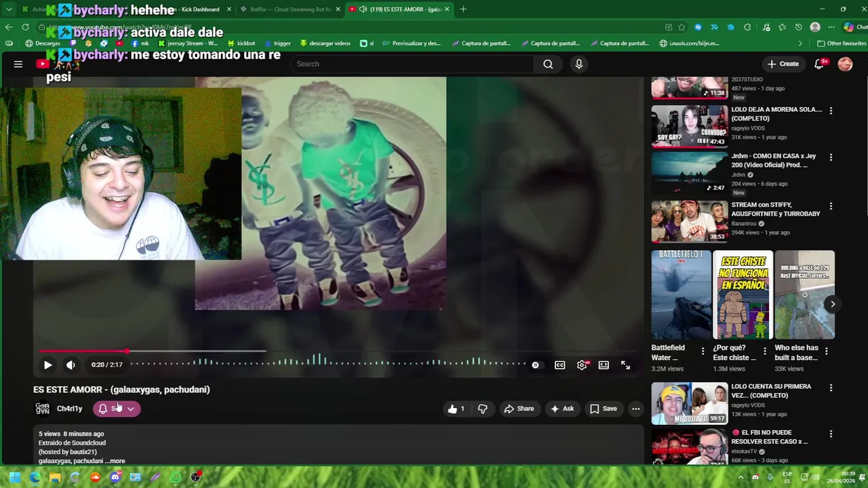The width and height of the screenshot is (868, 488).
Task: Focus the YouTube Search input field
Action: click(411, 64)
